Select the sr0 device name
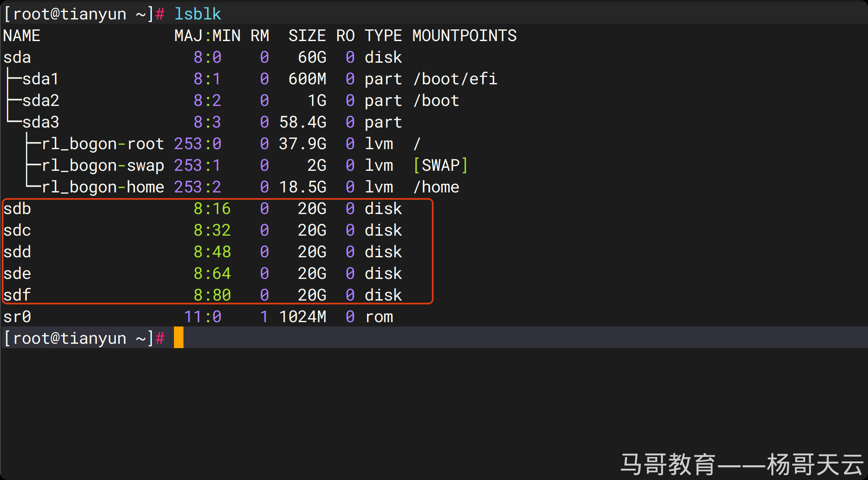868x480 pixels. [17, 317]
